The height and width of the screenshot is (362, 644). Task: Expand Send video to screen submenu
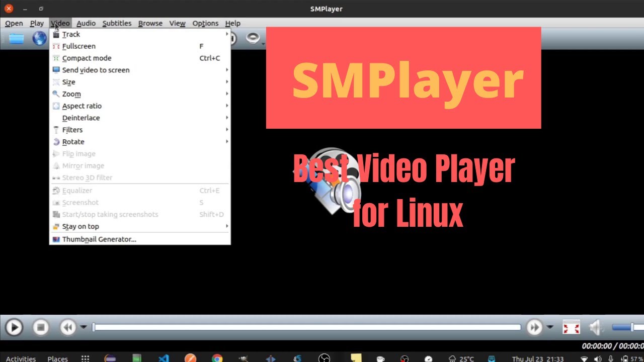pyautogui.click(x=140, y=70)
